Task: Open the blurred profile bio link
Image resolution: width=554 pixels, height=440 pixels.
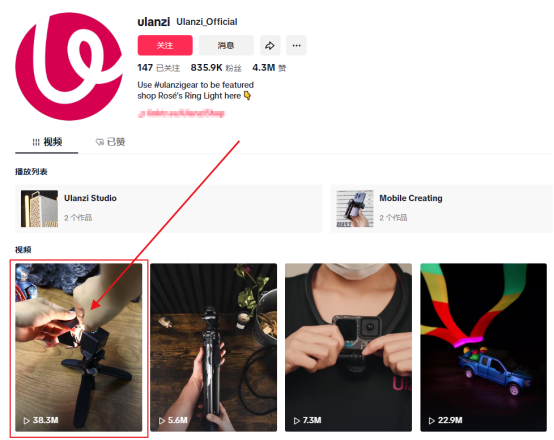Action: (181, 113)
